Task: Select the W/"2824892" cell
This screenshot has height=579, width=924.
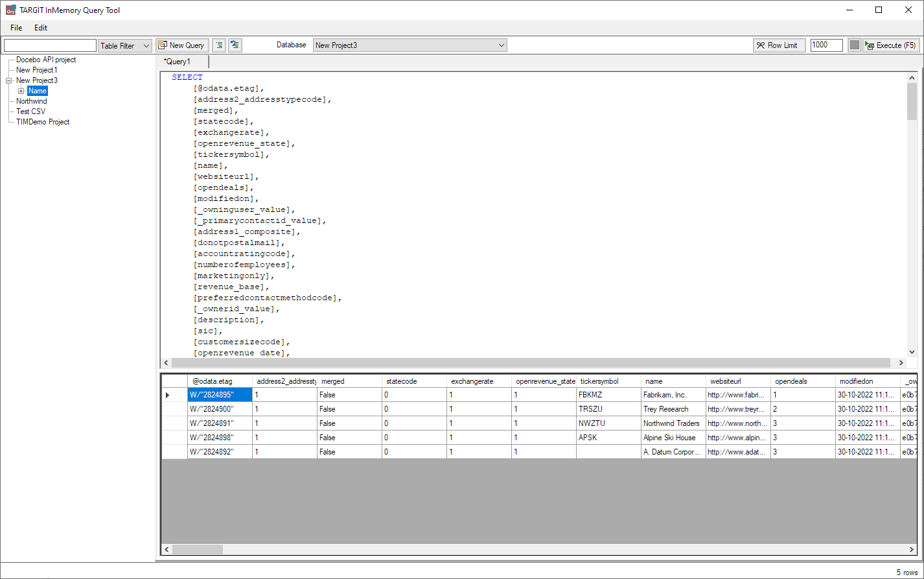Action: tap(220, 452)
